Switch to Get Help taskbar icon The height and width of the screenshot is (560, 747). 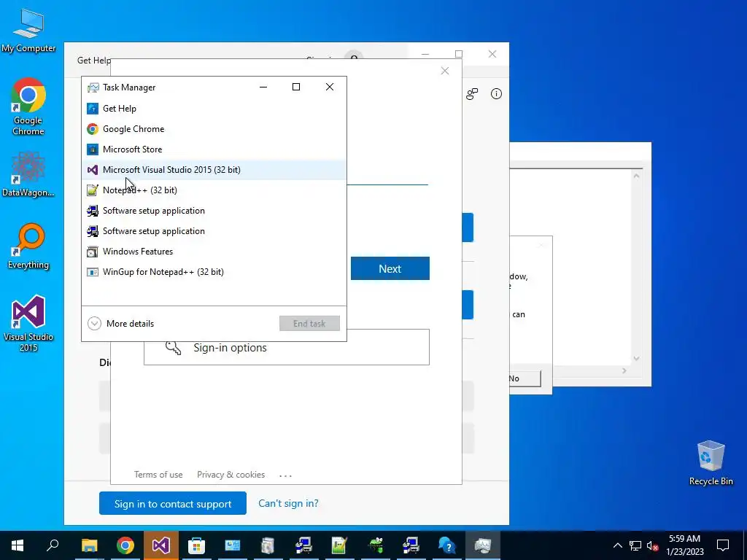[447, 545]
